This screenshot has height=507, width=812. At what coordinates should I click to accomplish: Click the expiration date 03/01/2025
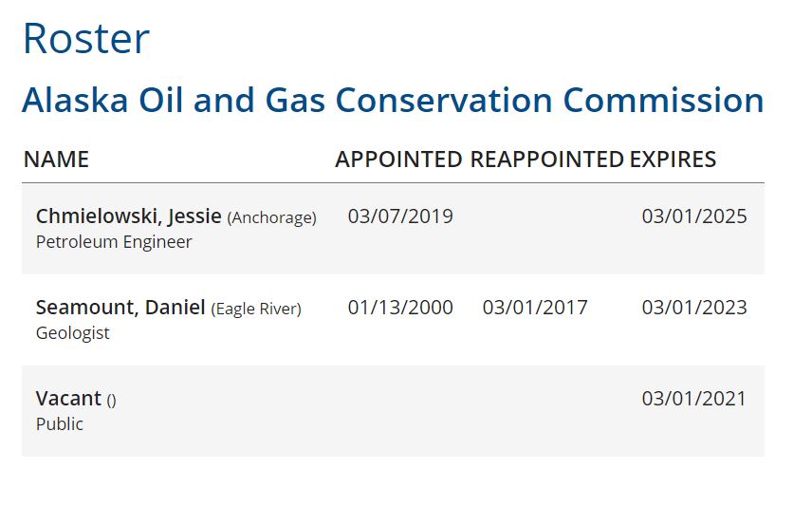(694, 216)
